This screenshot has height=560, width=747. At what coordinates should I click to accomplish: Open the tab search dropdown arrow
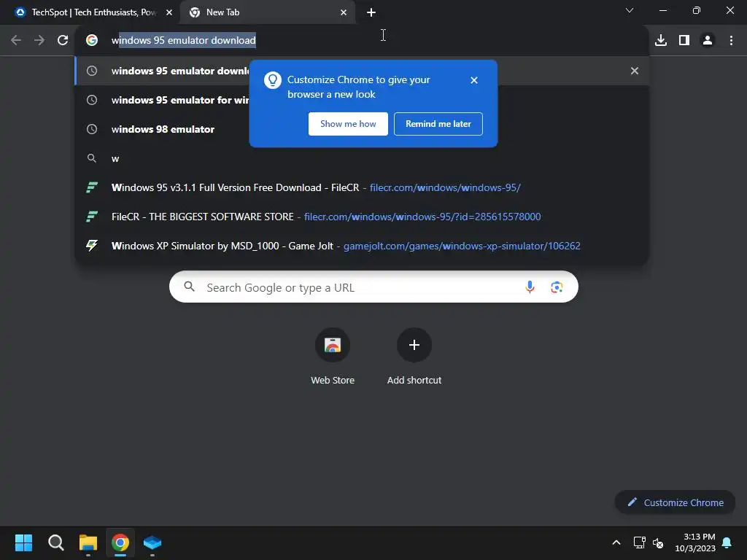630,10
